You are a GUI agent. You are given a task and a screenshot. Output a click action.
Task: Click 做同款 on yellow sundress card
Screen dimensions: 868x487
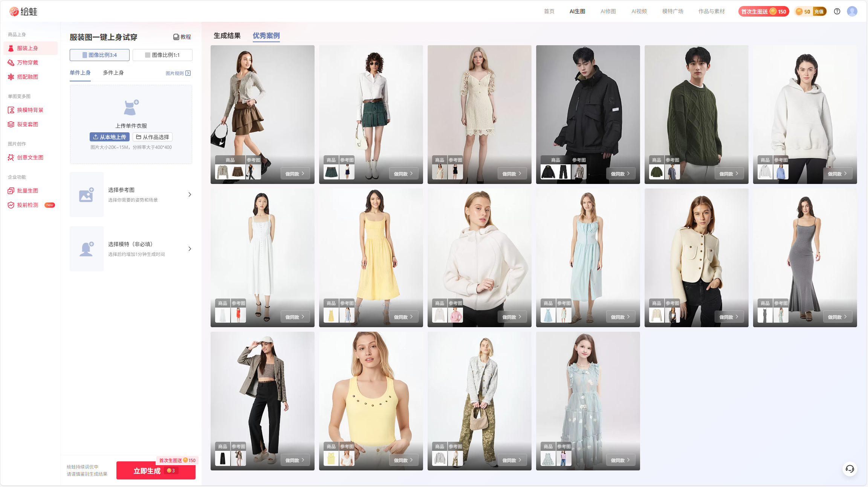(404, 317)
